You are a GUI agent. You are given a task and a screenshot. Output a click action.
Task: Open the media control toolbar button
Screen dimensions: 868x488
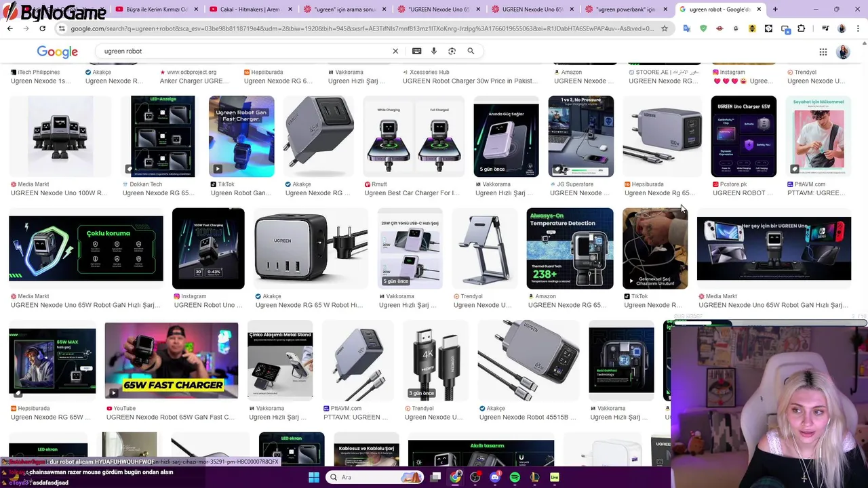pos(825,28)
